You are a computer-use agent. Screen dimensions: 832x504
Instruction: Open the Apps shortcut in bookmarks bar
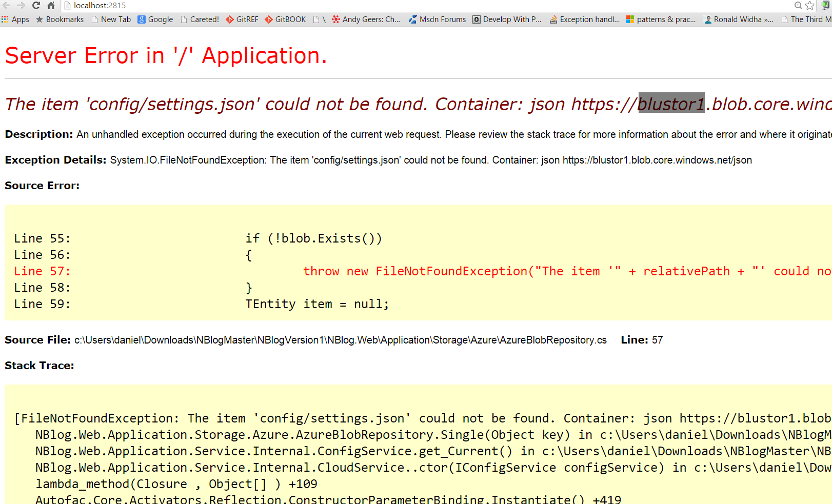15,19
